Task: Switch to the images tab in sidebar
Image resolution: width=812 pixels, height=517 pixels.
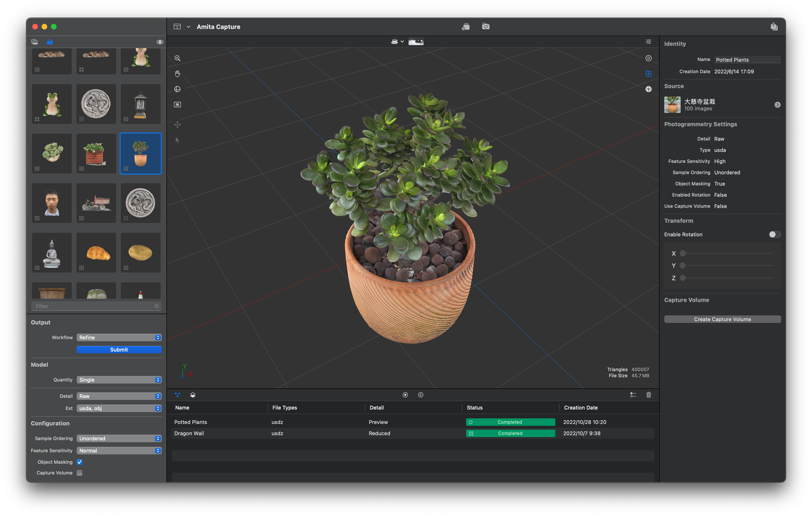Action: click(x=34, y=42)
